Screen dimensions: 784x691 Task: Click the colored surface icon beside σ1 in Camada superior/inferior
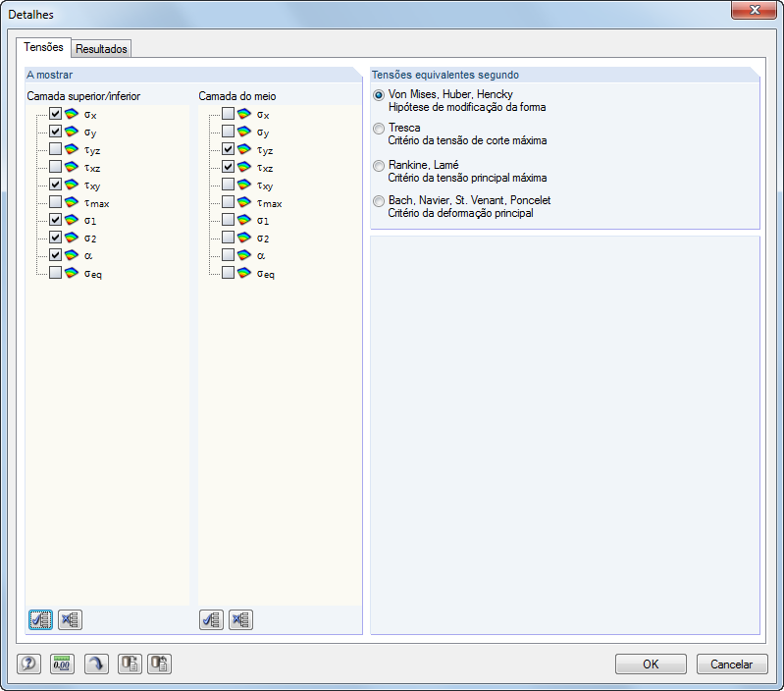coord(72,220)
